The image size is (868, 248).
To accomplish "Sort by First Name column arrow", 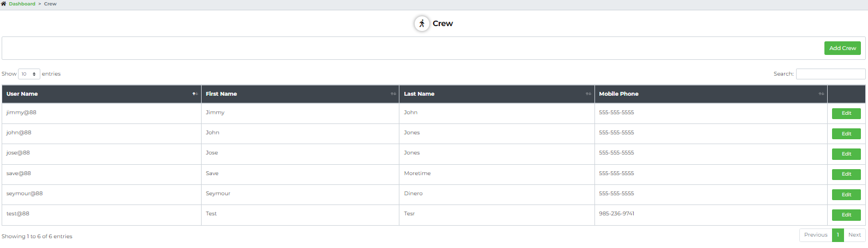I will point(393,94).
